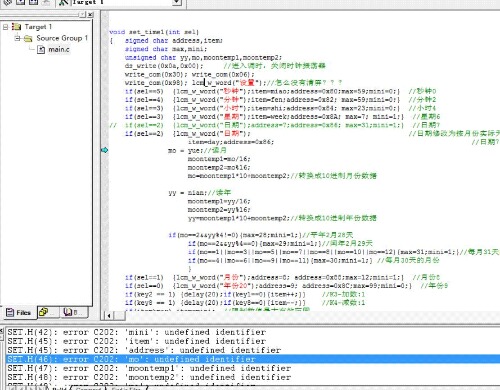
Task: Click the write_com(0x98) lcm_w_word line
Action: click(x=233, y=83)
